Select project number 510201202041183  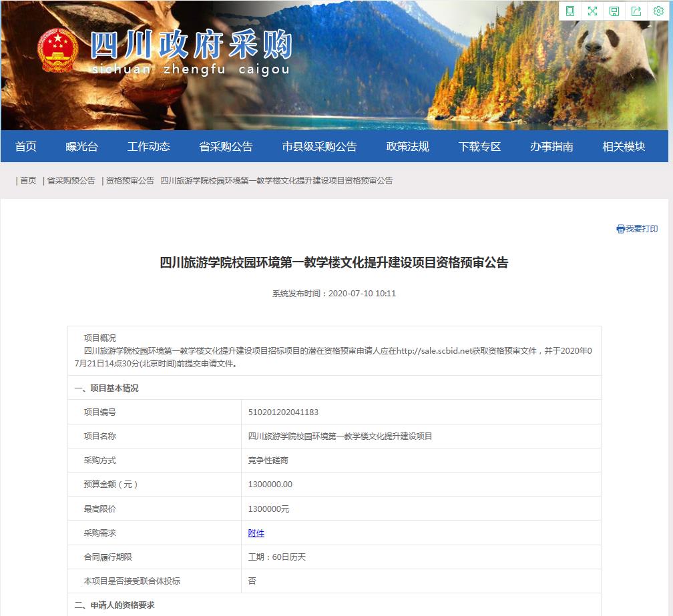[283, 412]
